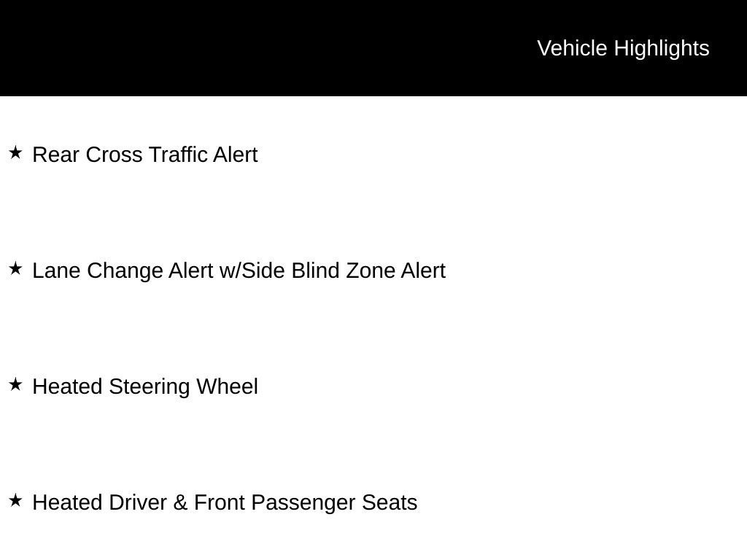This screenshot has width=747, height=560.
Task: Select the word Wheel in the third highlight
Action: point(227,386)
